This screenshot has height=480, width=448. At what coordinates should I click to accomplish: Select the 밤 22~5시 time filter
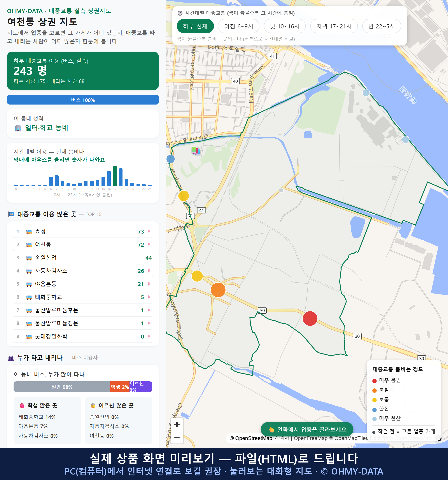pos(381,26)
